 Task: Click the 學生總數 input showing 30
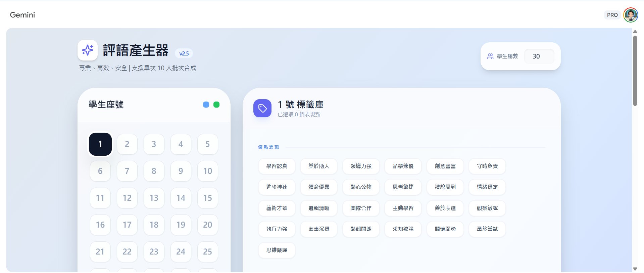tap(539, 56)
